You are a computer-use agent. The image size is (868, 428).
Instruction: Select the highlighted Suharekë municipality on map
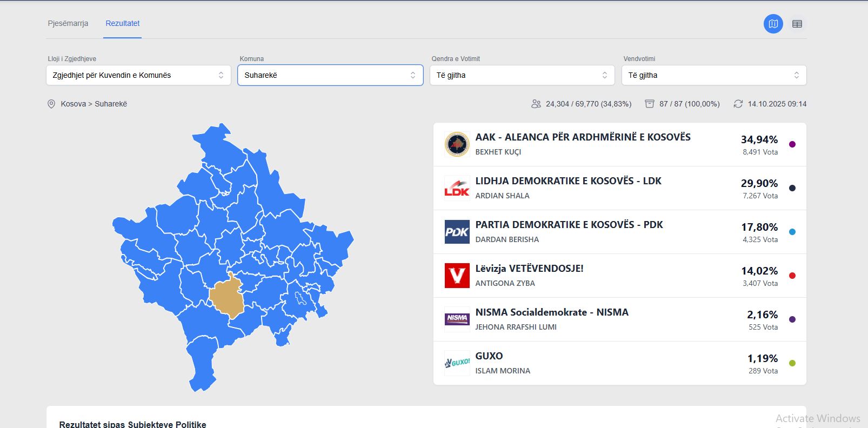227,297
